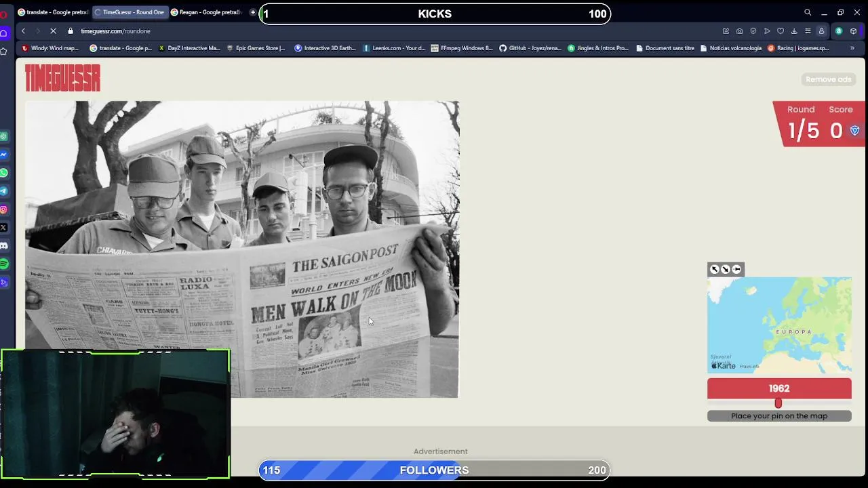Open the Opera menu logo
This screenshot has height=488, width=868.
pyautogui.click(x=4, y=14)
